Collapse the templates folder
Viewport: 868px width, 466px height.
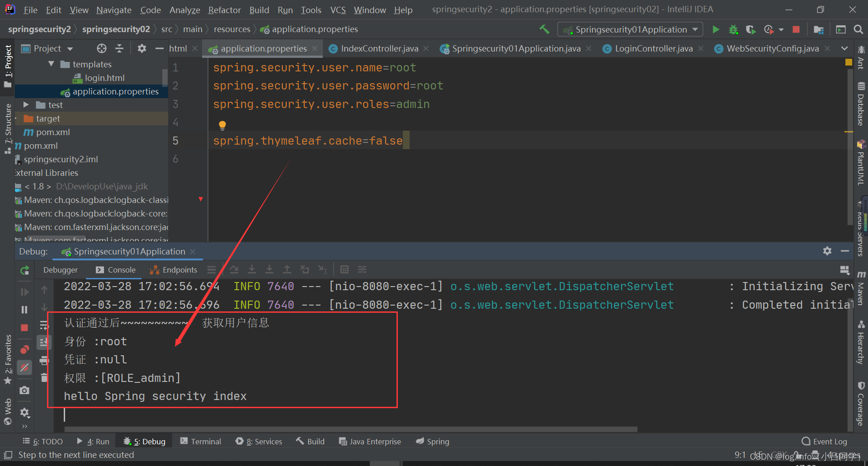[51, 64]
